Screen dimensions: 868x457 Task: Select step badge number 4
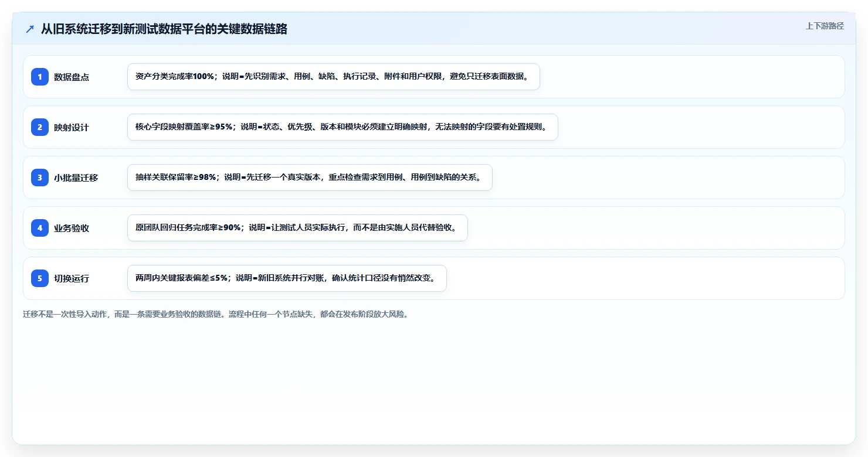tap(40, 228)
